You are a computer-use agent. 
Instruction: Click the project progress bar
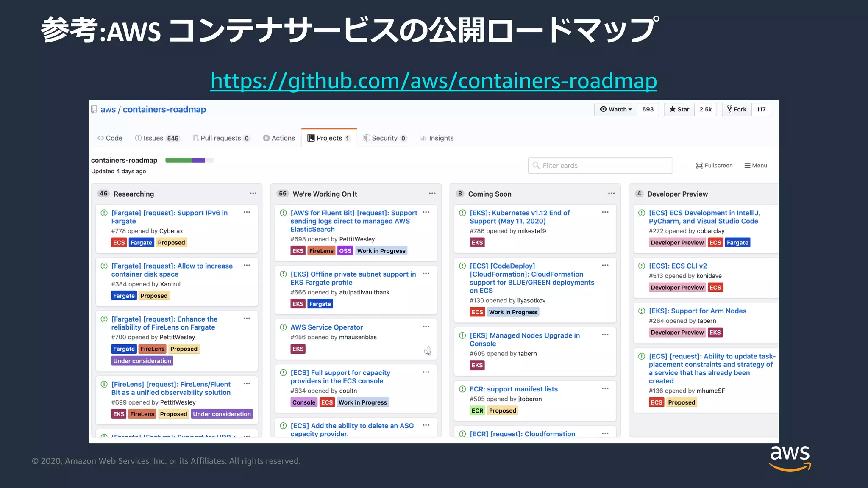[189, 160]
